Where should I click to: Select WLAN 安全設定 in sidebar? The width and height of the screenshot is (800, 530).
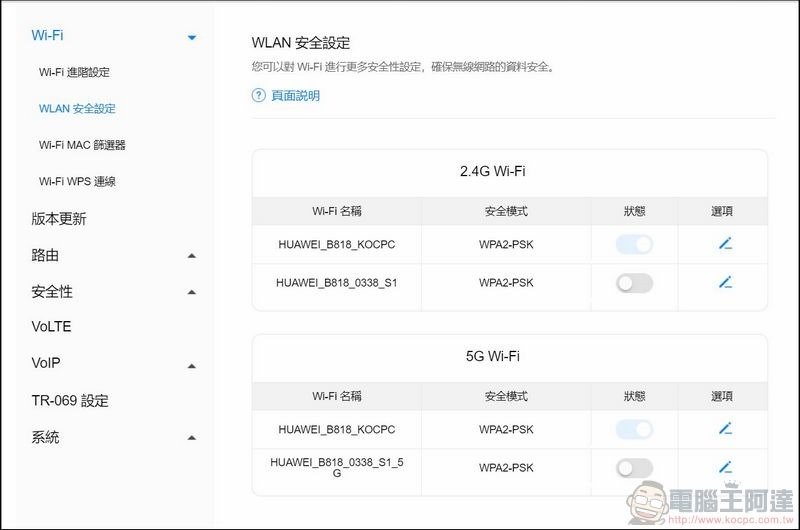coord(77,109)
